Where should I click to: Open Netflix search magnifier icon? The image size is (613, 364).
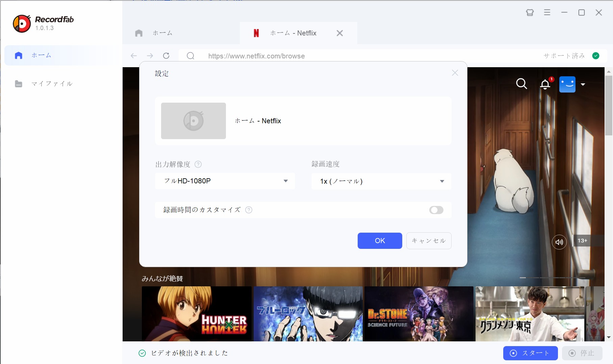pyautogui.click(x=521, y=83)
